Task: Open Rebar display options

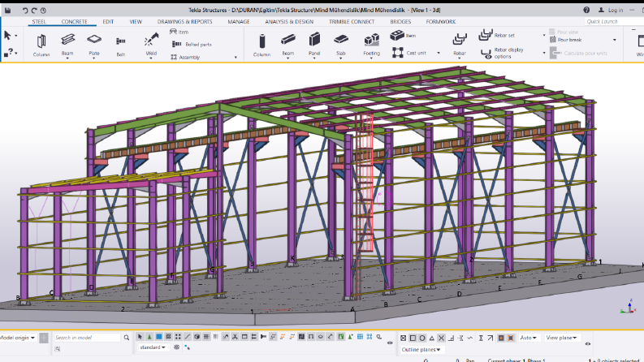Action: [502, 53]
